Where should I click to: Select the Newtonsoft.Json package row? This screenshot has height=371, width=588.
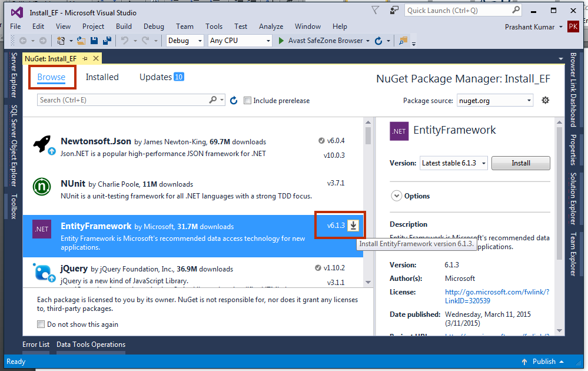[192, 147]
